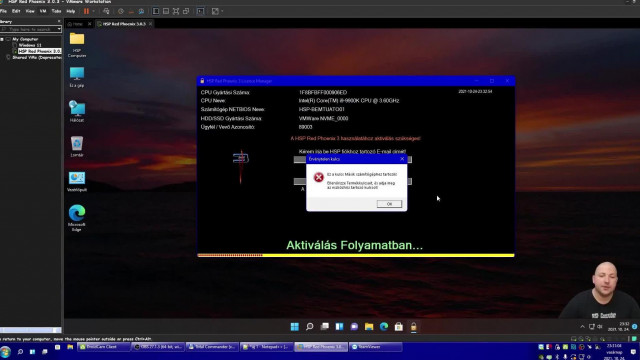This screenshot has height=360, width=640.
Task: Show guest hidden tray icons chevron
Action: [582, 327]
